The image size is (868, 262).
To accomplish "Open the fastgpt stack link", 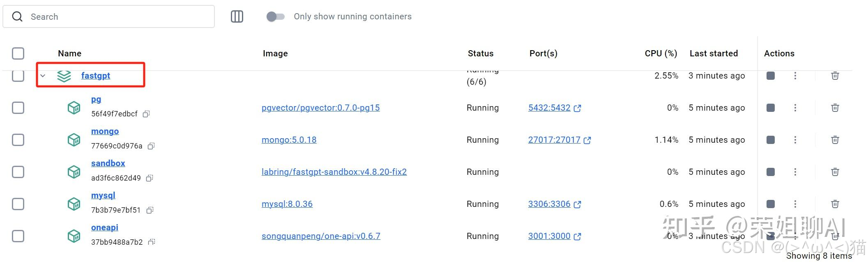I will point(96,76).
